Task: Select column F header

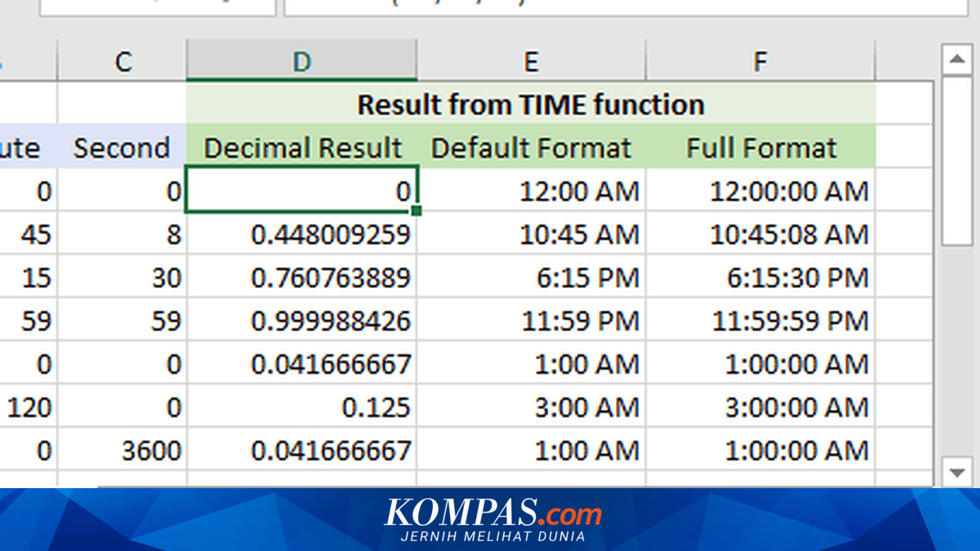Action: [760, 62]
